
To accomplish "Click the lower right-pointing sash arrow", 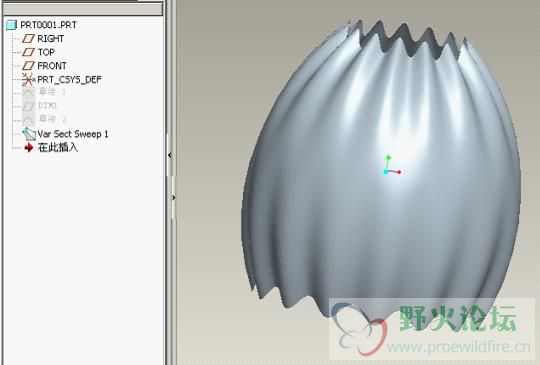I will tap(173, 197).
